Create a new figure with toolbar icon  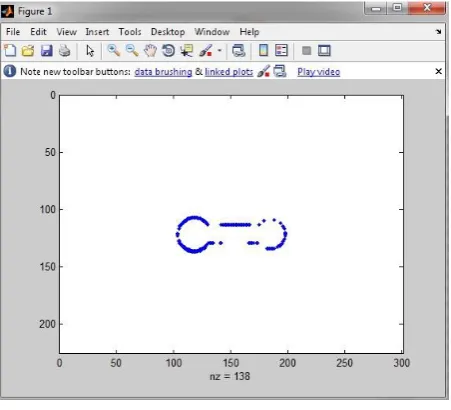click(x=10, y=51)
